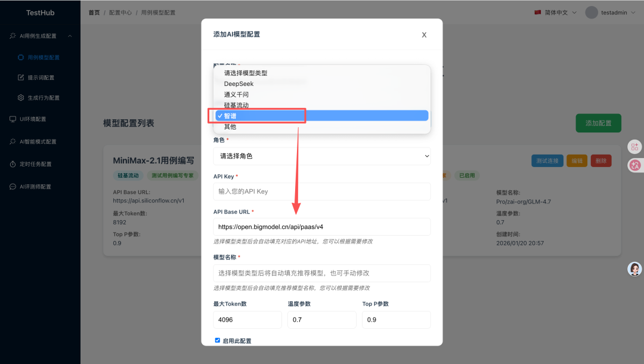
Task: Select the 请选择模型类型 placeholder option
Action: click(321, 73)
